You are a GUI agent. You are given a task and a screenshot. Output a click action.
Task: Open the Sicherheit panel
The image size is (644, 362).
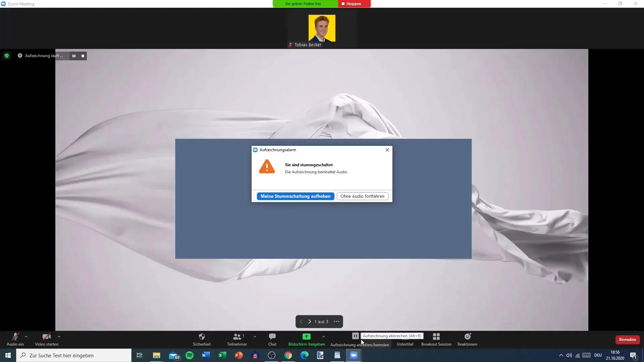202,340
